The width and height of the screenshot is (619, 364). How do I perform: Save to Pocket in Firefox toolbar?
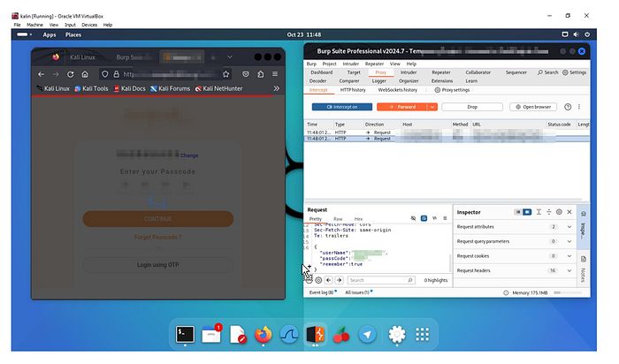coord(246,74)
